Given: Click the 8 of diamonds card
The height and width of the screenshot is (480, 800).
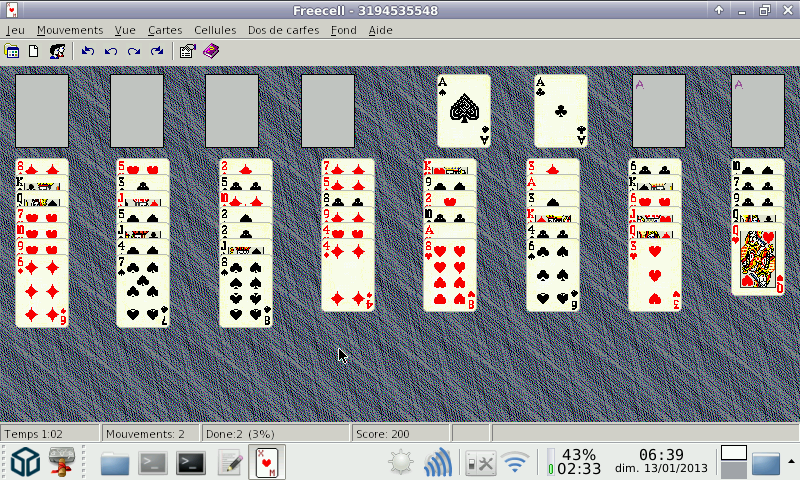Looking at the screenshot, I should point(42,167).
